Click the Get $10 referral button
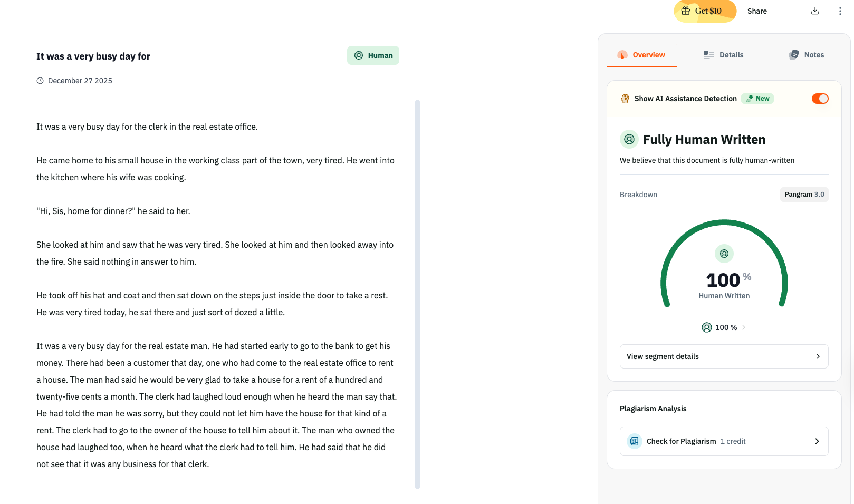The width and height of the screenshot is (854, 504). point(705,11)
